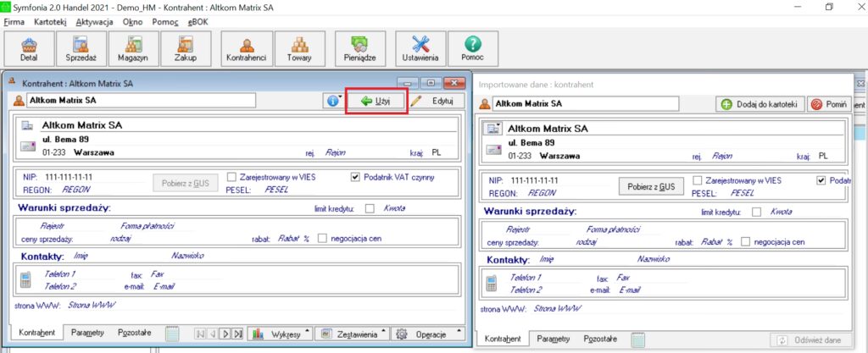Open the Pieniądze toolbar icon

click(360, 50)
